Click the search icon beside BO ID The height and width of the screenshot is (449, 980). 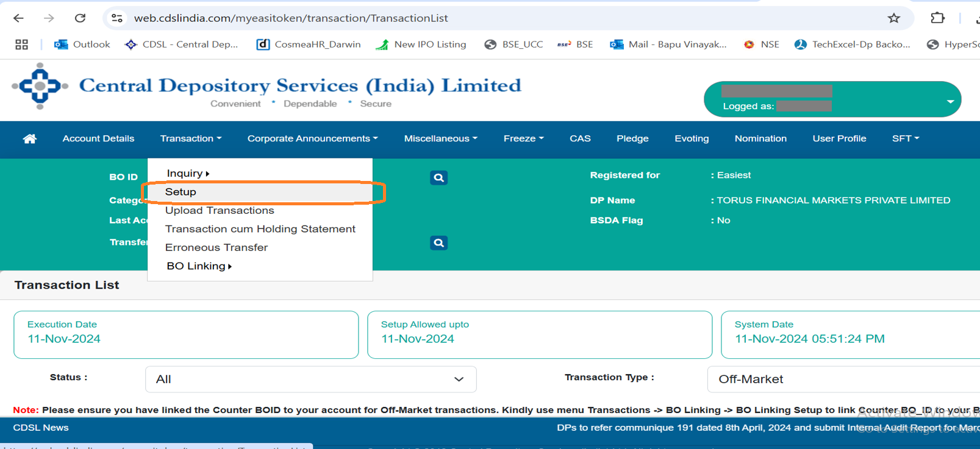coord(438,178)
